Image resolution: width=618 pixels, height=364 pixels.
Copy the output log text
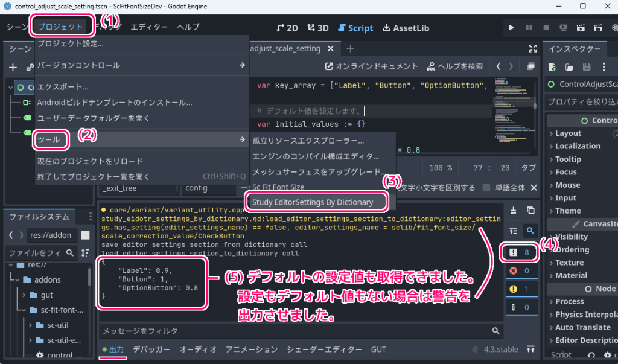(x=531, y=209)
